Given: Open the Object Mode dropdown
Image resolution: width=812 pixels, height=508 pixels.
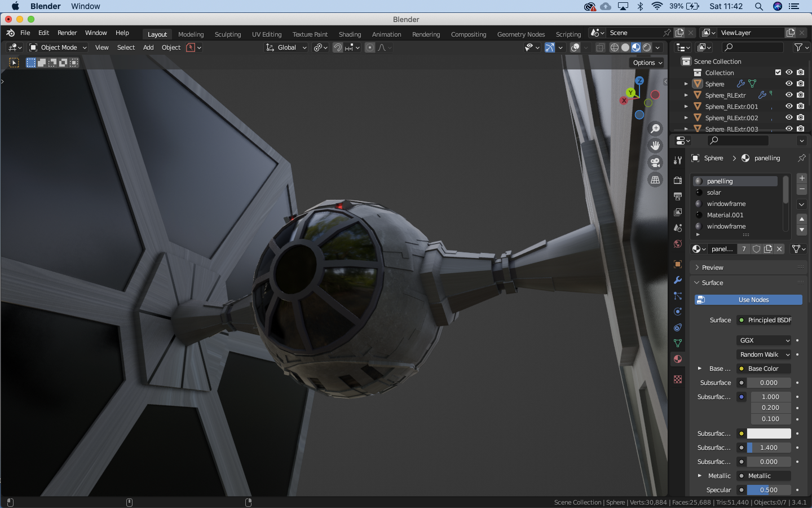Looking at the screenshot, I should click(x=58, y=47).
